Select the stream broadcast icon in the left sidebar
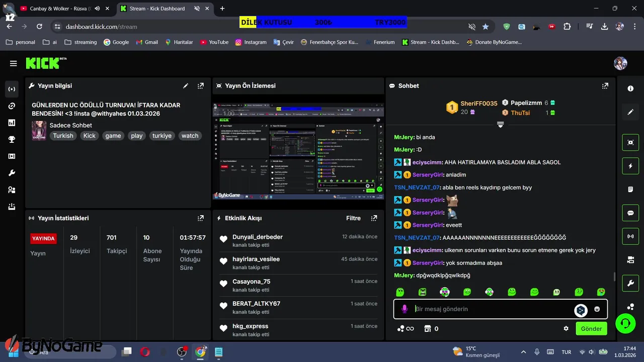Viewport: 644px width, 362px height. tap(12, 89)
